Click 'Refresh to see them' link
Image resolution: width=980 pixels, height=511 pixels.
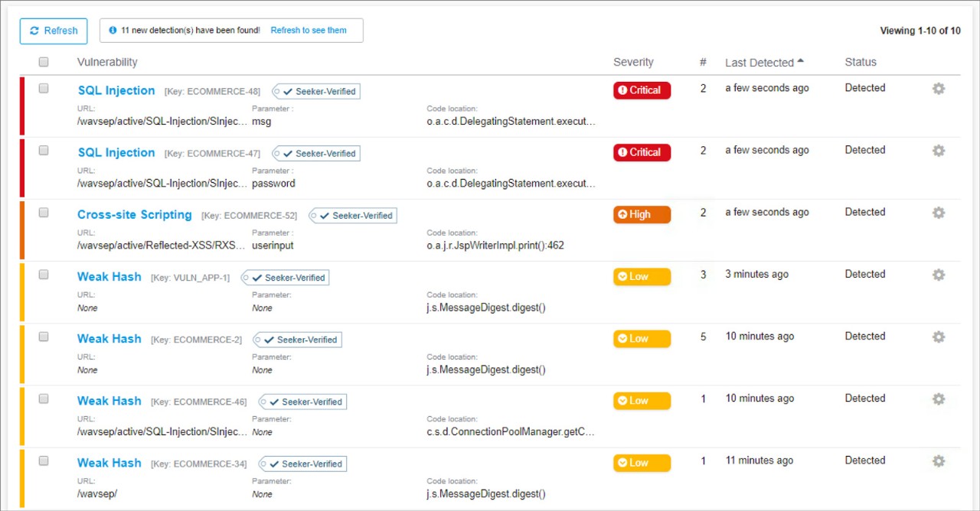[309, 31]
